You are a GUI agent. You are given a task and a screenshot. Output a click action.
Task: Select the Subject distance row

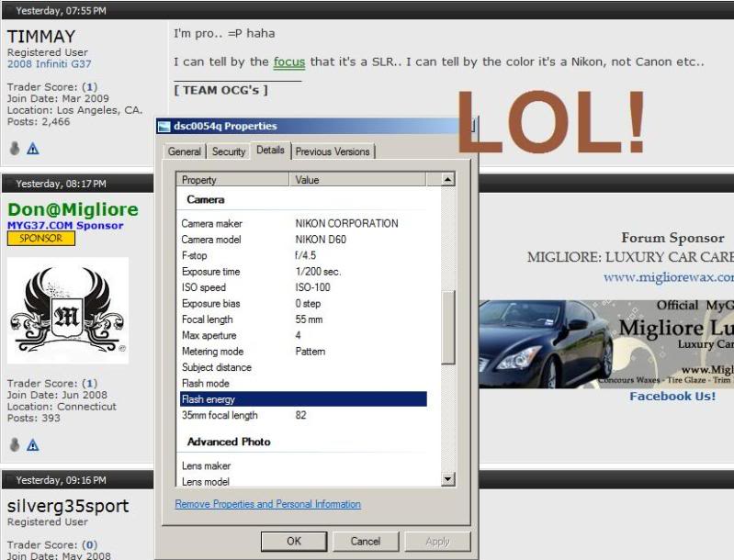pos(303,367)
